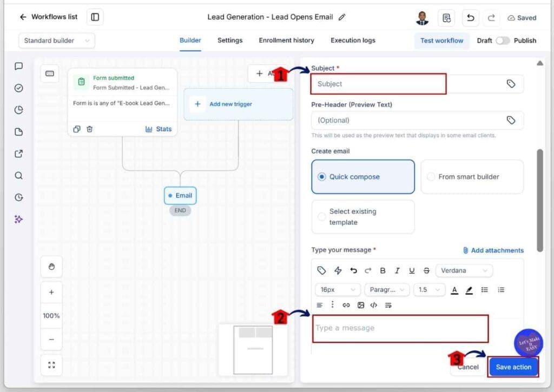Pick highlight background color

pos(469,290)
